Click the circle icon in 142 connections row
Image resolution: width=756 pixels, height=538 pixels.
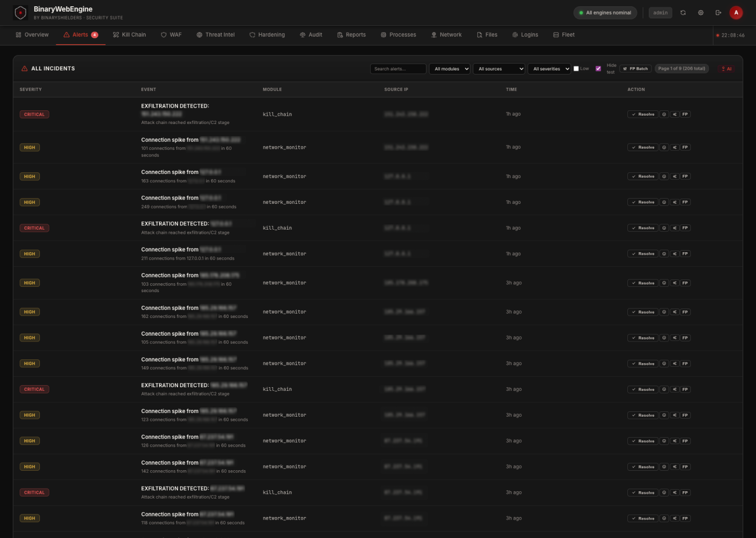[x=664, y=467]
